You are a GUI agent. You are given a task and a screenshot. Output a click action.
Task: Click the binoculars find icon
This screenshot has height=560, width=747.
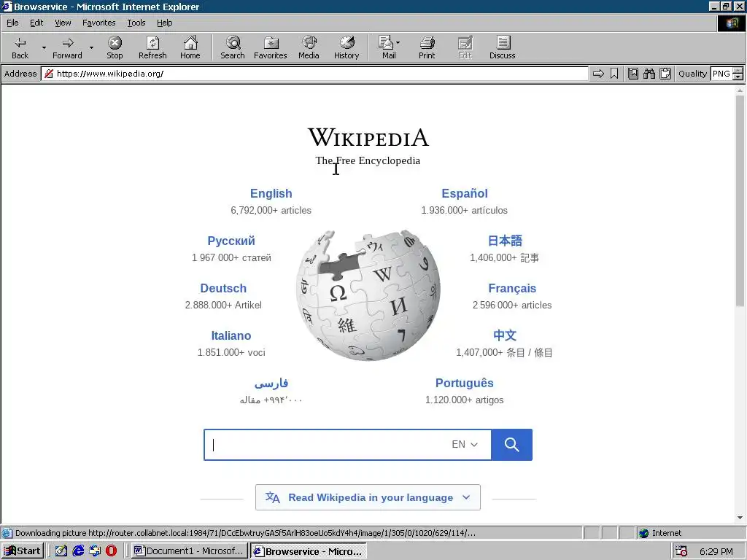[649, 74]
